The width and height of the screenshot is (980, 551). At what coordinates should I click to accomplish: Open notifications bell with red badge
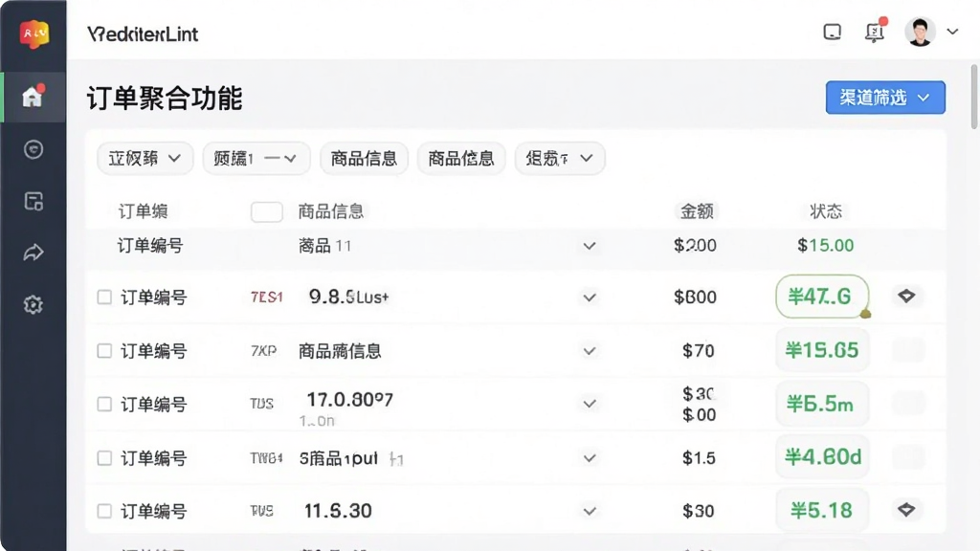coord(875,31)
